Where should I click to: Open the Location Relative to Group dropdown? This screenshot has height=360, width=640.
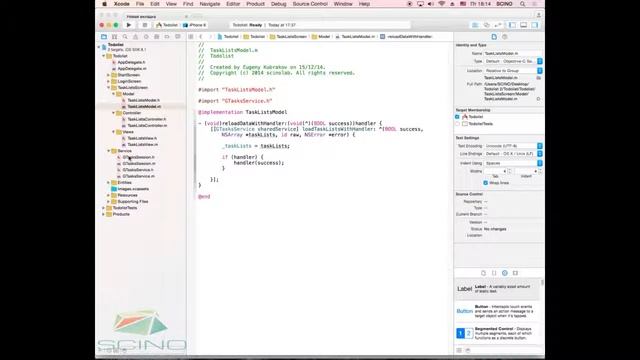click(513, 71)
